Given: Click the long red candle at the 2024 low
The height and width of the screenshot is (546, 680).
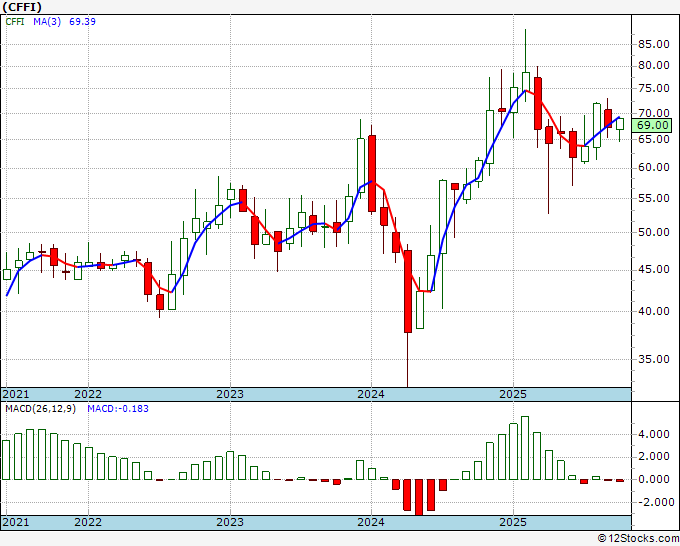Looking at the screenshot, I should point(408,291).
